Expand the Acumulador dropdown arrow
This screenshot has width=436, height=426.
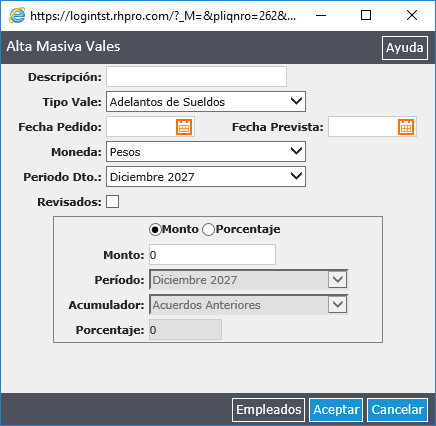click(338, 304)
